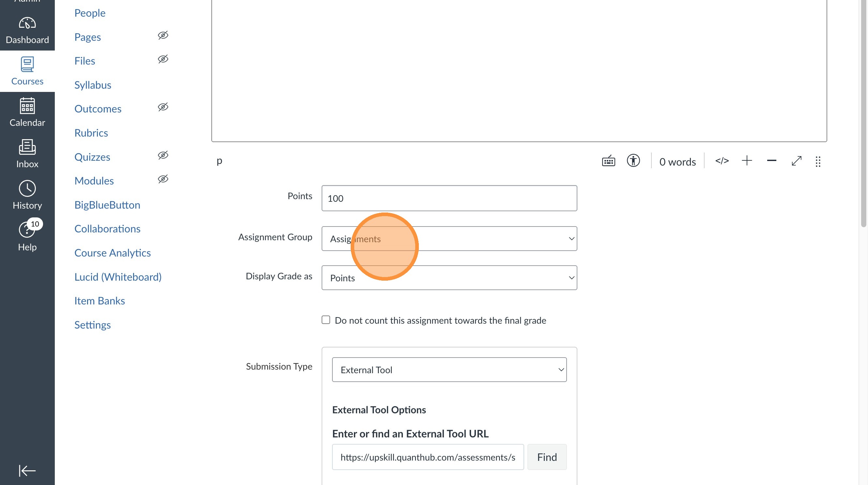This screenshot has height=485, width=868.
Task: Open the Rubrics course menu item
Action: [91, 133]
